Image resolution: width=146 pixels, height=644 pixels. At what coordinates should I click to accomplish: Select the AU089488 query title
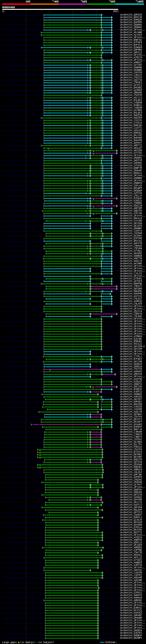8,7
